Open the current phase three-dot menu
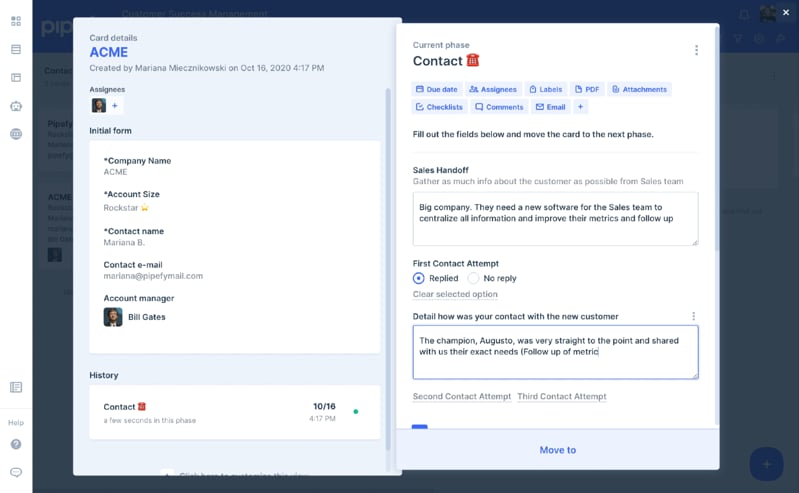Image resolution: width=799 pixels, height=493 pixels. pos(696,50)
